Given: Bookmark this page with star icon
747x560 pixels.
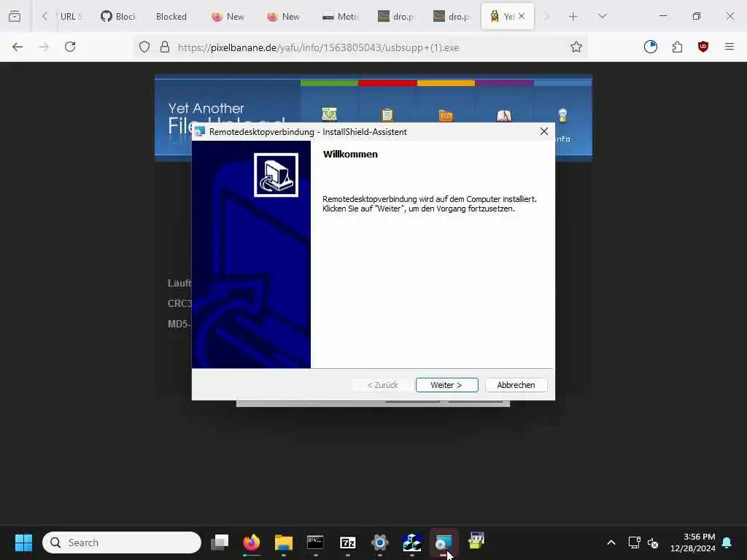Looking at the screenshot, I should 576,47.
